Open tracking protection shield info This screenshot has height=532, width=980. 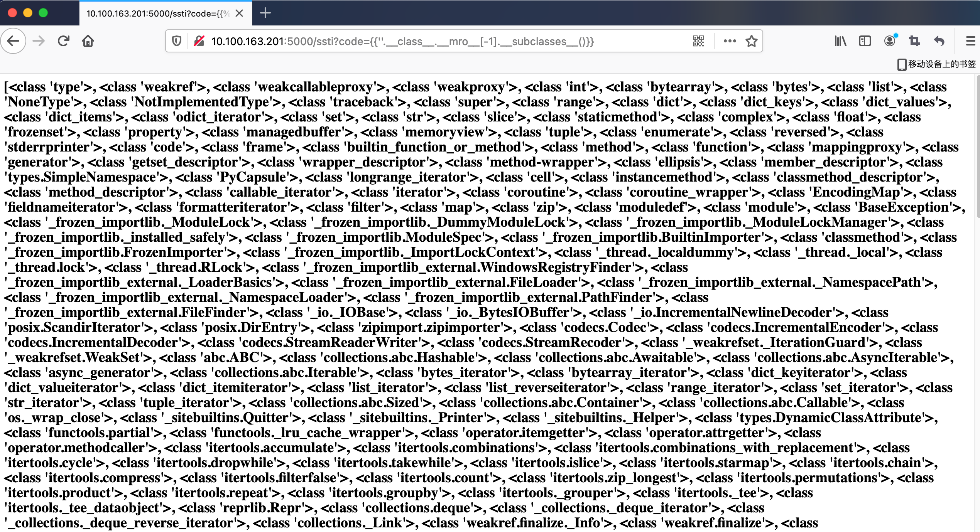pos(177,41)
